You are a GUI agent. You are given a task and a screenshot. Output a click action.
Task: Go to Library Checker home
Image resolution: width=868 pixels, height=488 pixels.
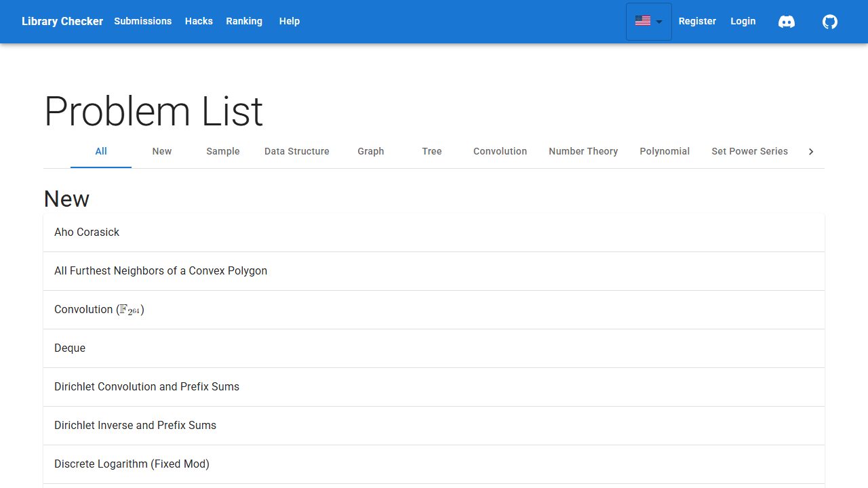click(62, 21)
